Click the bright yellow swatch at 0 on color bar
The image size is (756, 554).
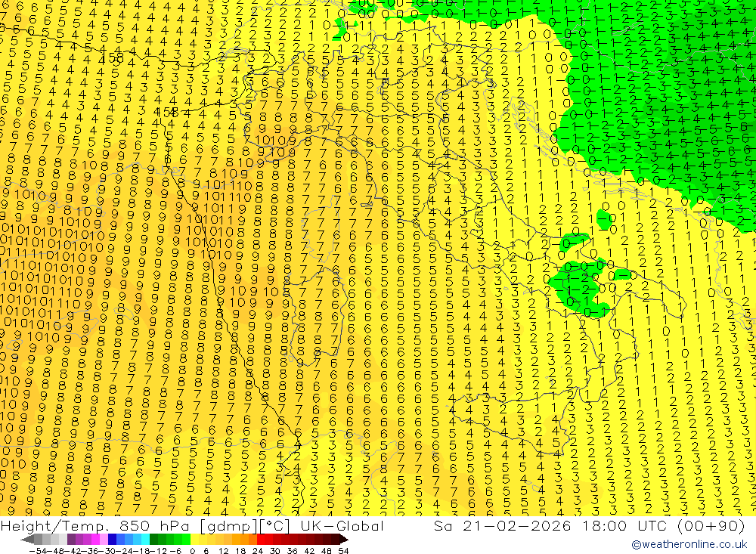pyautogui.click(x=195, y=539)
